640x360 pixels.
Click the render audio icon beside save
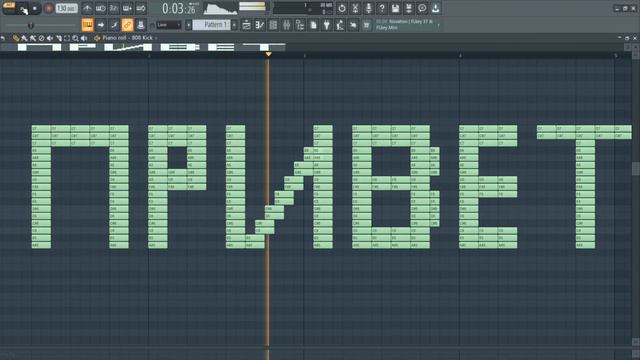(409, 8)
